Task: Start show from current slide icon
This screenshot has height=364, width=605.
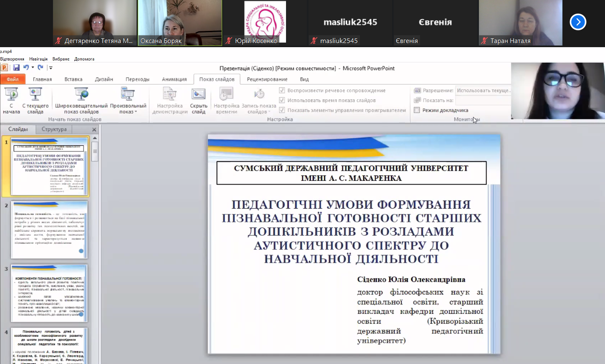Action: coord(35,95)
